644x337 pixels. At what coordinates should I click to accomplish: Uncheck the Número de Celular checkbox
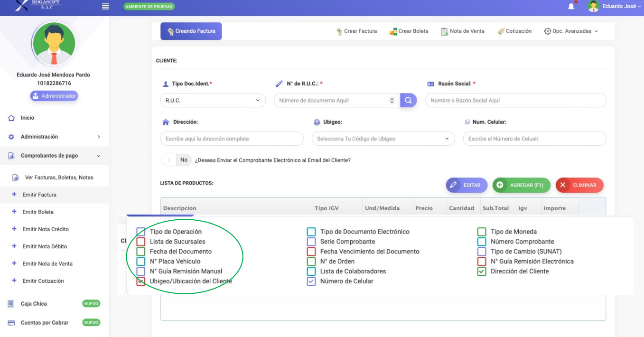311,281
